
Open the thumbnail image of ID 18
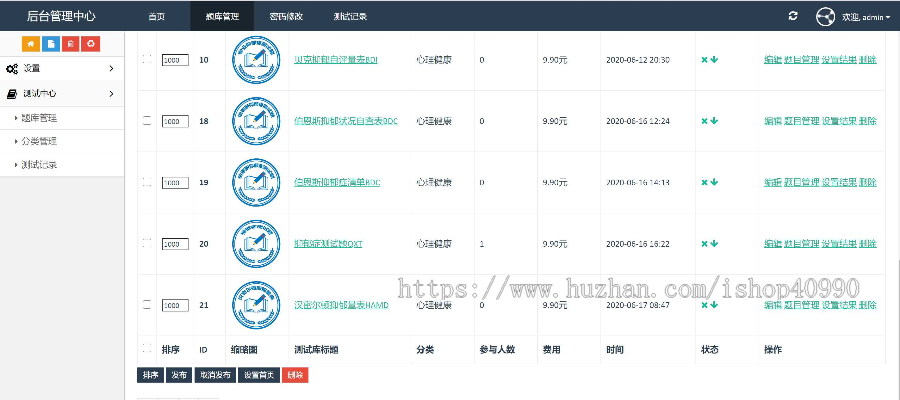tap(256, 121)
